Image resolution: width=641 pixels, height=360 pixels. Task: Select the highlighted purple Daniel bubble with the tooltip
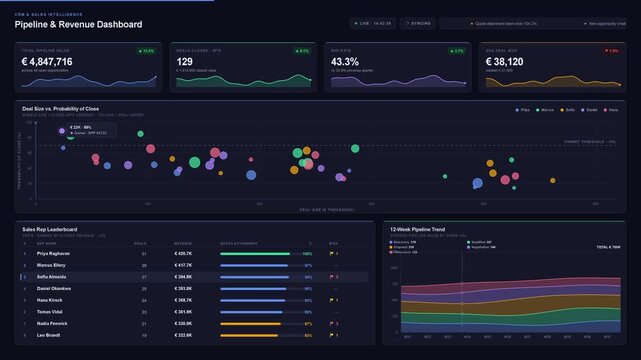pos(62,131)
